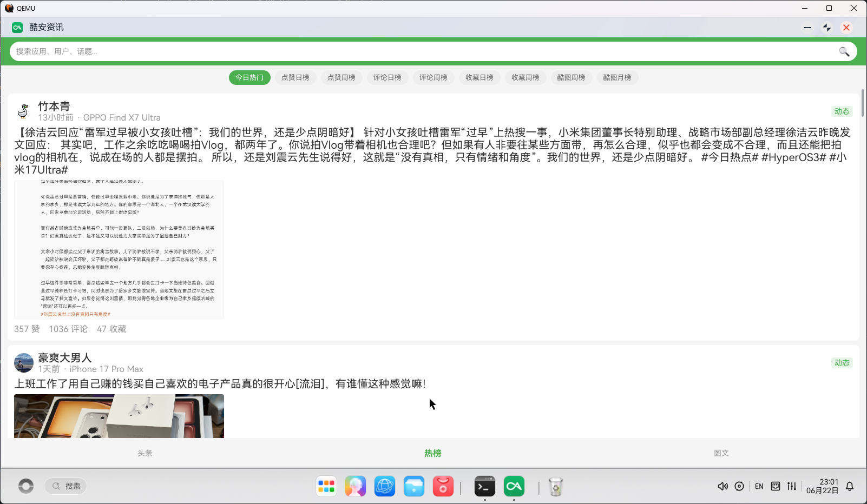Viewport: 867px width, 504px height.
Task: Select the 今日热门 tab
Action: tap(249, 77)
